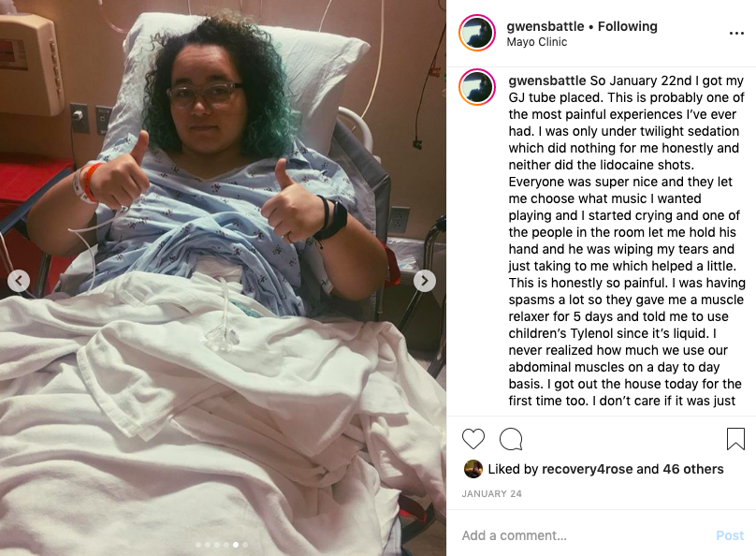Select the last carousel indicator dot

point(245,545)
